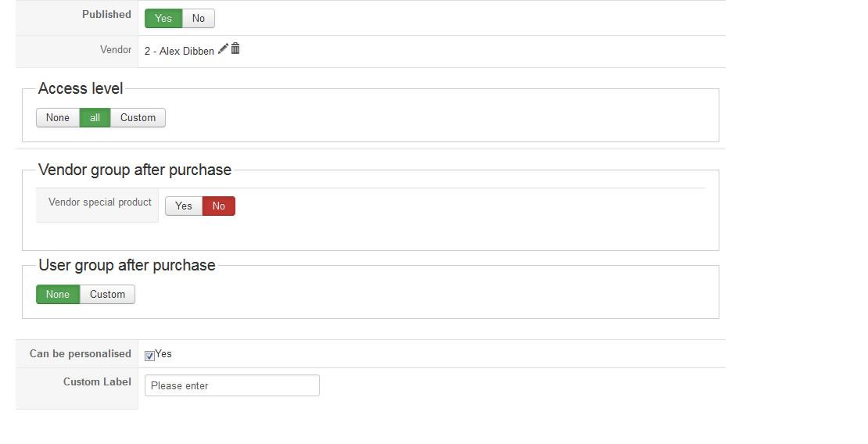Viewport: 868px width, 444px height.
Task: Enable Vendor special product with Yes
Action: coord(184,206)
